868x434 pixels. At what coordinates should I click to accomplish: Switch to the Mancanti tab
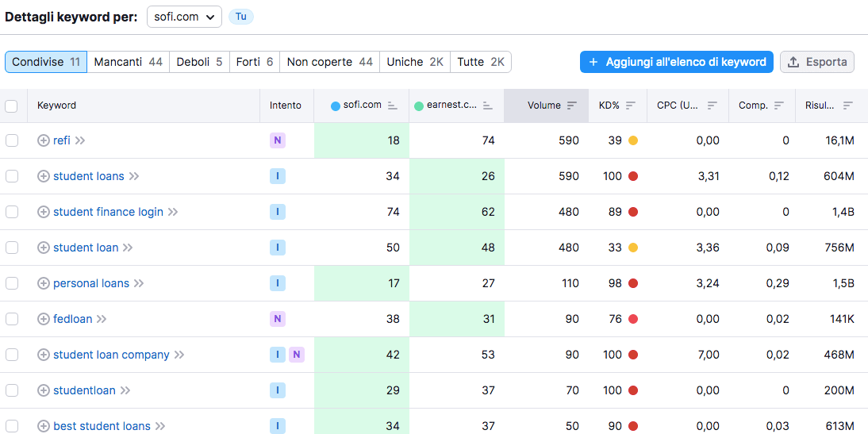(x=128, y=62)
